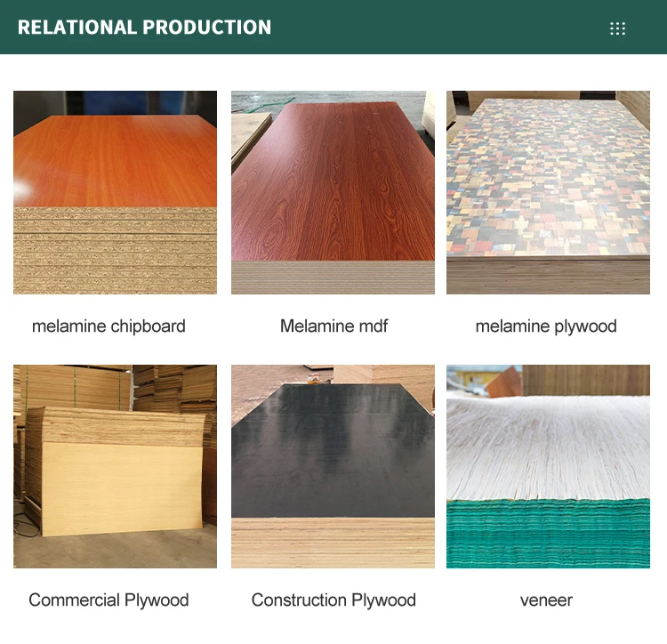Screen dimensions: 667x644
Task: Open the Commercial Plywood product image
Action: 115,466
